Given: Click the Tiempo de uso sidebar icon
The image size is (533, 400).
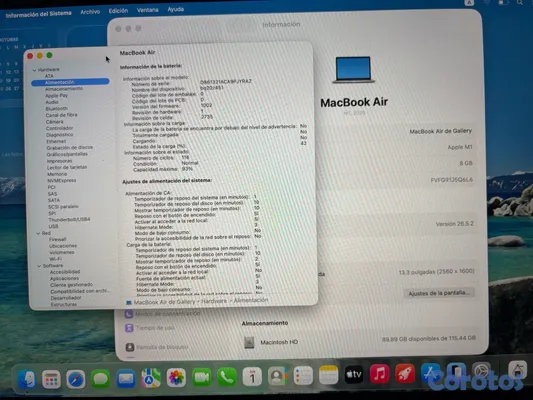Looking at the screenshot, I should pos(129,328).
